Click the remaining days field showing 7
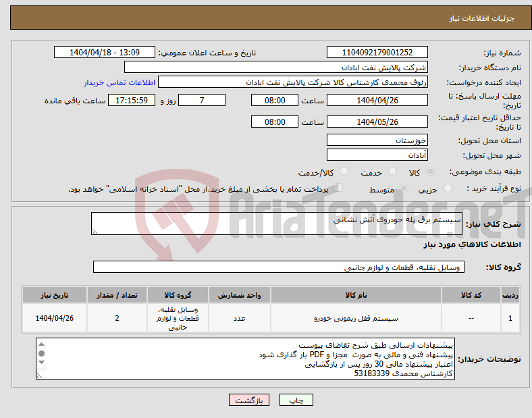 tap(202, 100)
